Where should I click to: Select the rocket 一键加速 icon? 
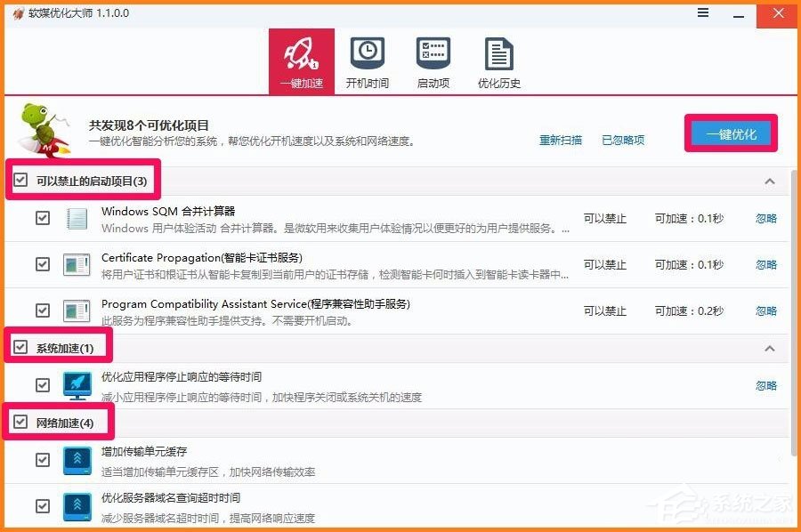[300, 53]
